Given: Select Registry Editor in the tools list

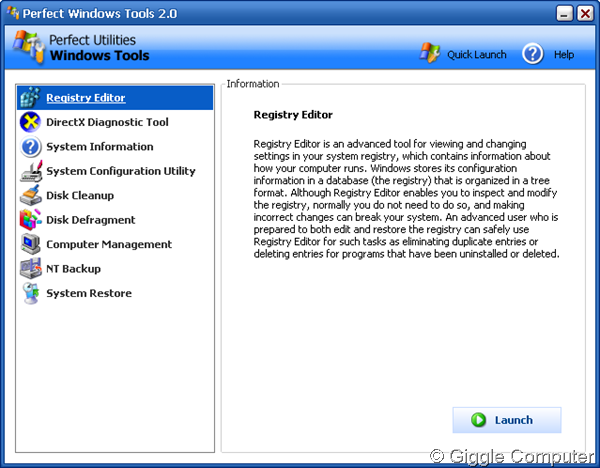Looking at the screenshot, I should click(x=115, y=98).
